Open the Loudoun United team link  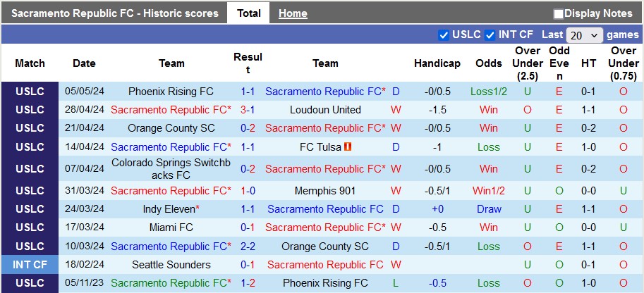(325, 110)
